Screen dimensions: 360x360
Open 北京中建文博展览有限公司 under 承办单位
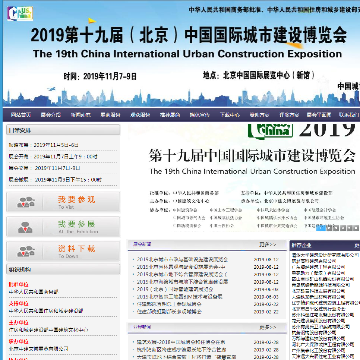38,349
